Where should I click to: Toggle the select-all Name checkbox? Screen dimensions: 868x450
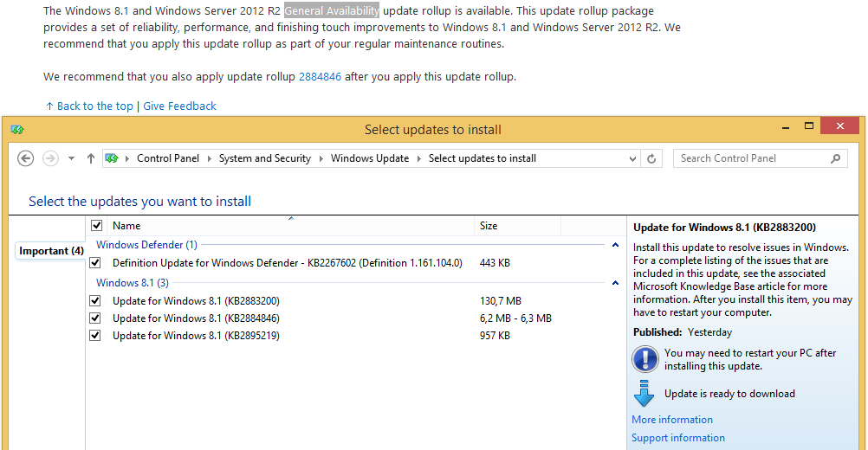pyautogui.click(x=97, y=226)
